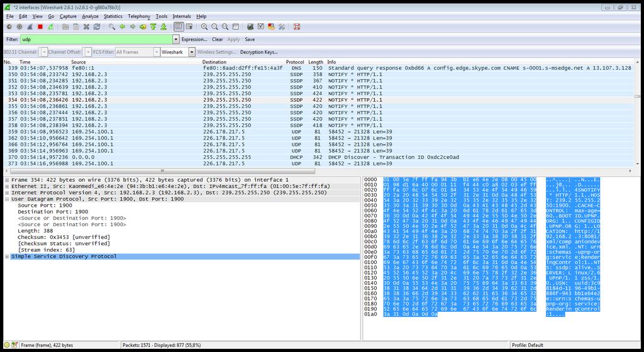This screenshot has width=644, height=352.
Task: Click the Expression... filter button
Action: pyautogui.click(x=194, y=40)
